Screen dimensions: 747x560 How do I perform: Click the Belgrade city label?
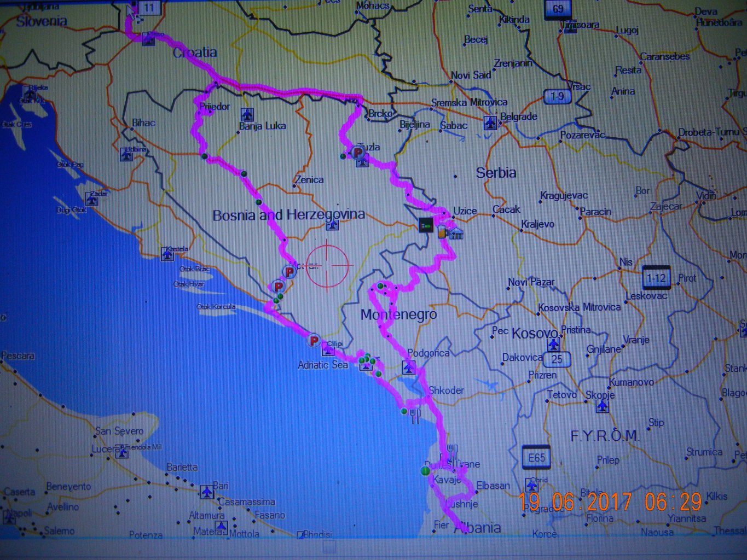point(518,116)
